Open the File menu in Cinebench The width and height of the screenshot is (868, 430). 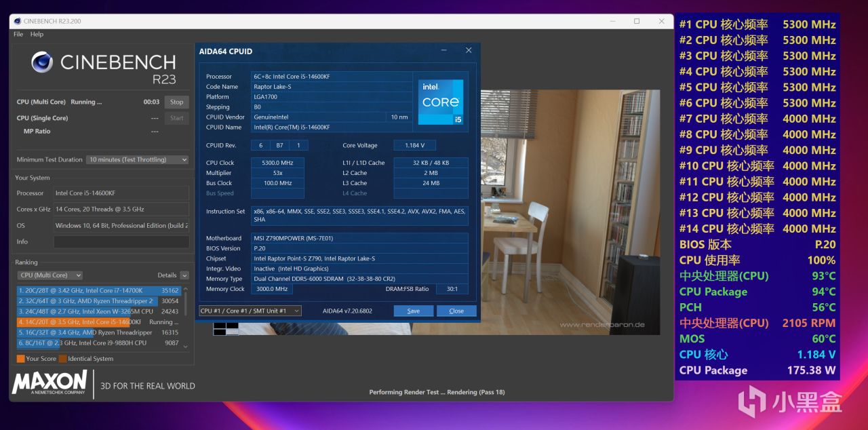(18, 34)
